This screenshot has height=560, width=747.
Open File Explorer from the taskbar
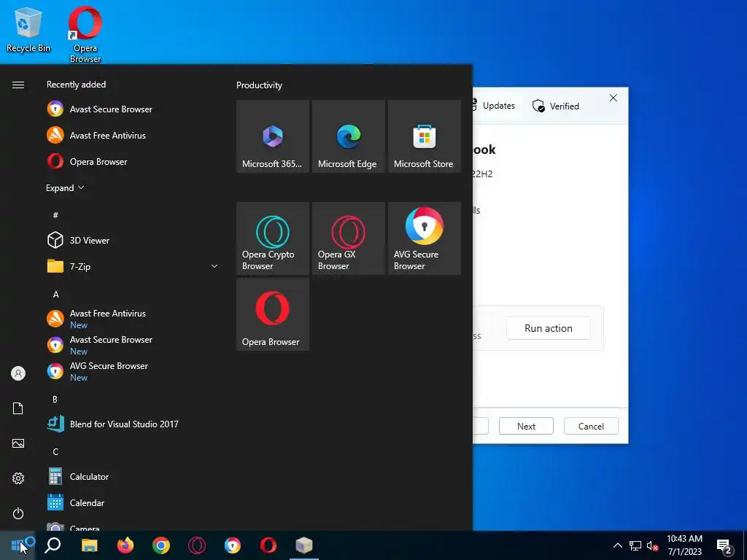[x=89, y=545]
